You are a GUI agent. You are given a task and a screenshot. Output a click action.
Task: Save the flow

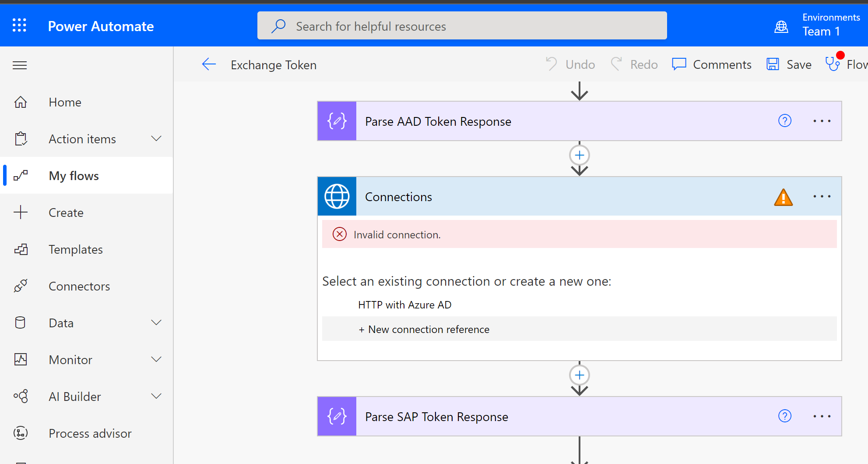click(789, 64)
